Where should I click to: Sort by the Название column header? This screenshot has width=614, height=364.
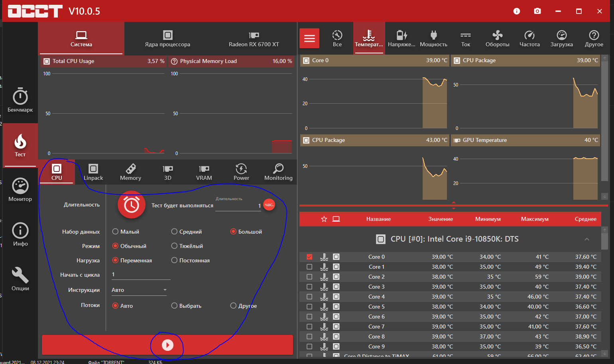click(x=378, y=219)
